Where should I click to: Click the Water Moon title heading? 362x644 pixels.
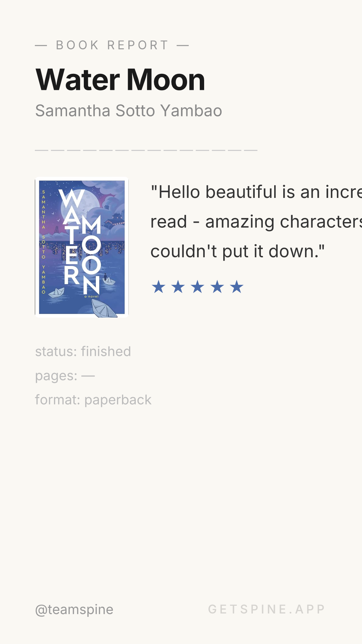(120, 80)
